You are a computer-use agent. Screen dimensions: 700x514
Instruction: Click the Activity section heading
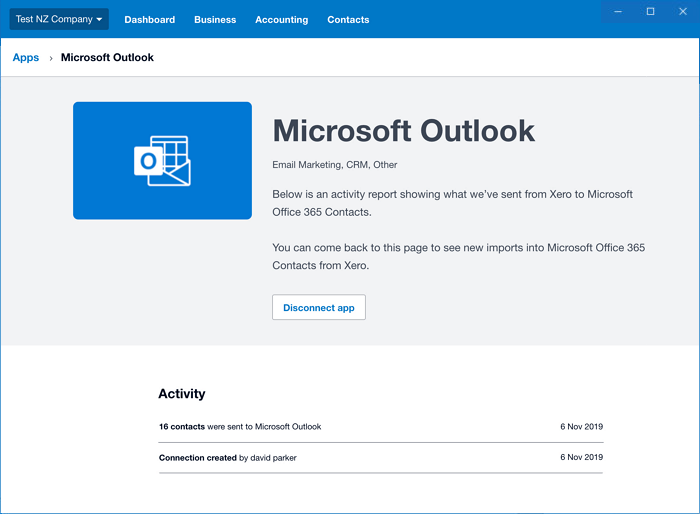point(182,393)
